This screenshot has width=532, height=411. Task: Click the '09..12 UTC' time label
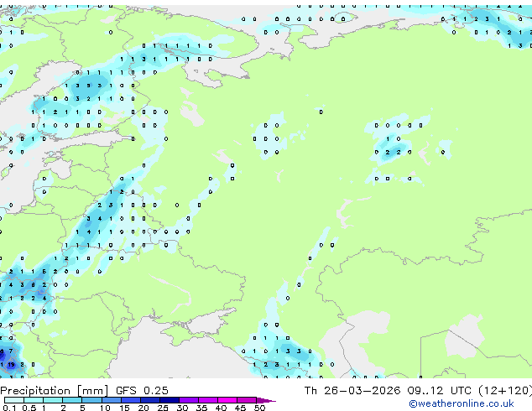click(440, 391)
